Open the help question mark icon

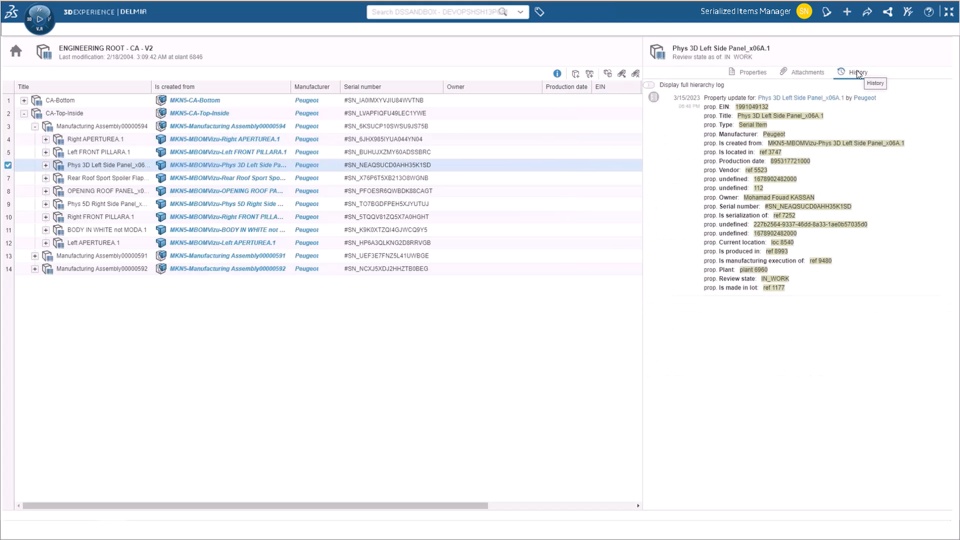(929, 12)
